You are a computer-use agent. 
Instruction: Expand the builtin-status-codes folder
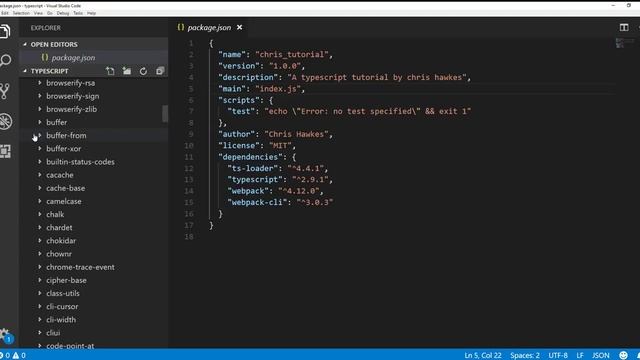coord(40,162)
